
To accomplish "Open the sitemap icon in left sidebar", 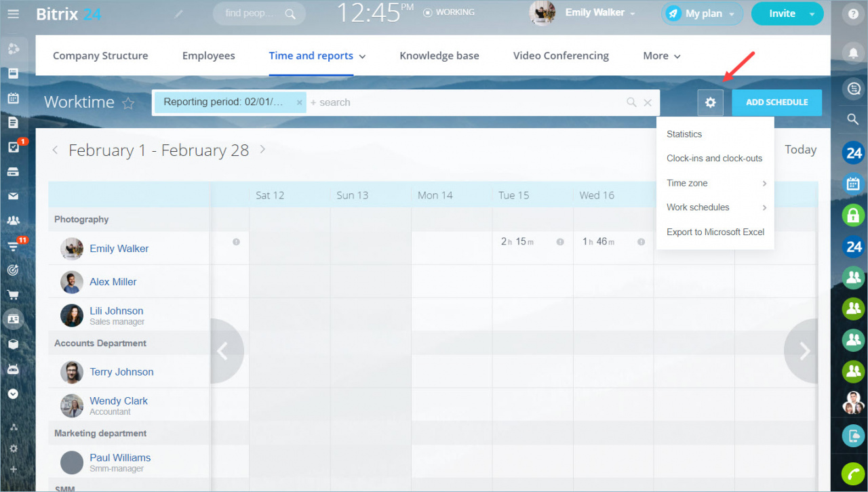I will tap(13, 428).
